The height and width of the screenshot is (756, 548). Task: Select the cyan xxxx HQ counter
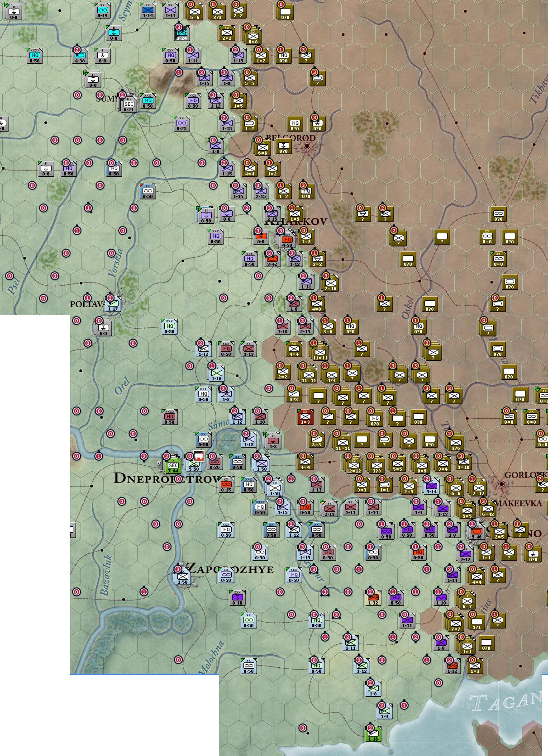[34, 56]
